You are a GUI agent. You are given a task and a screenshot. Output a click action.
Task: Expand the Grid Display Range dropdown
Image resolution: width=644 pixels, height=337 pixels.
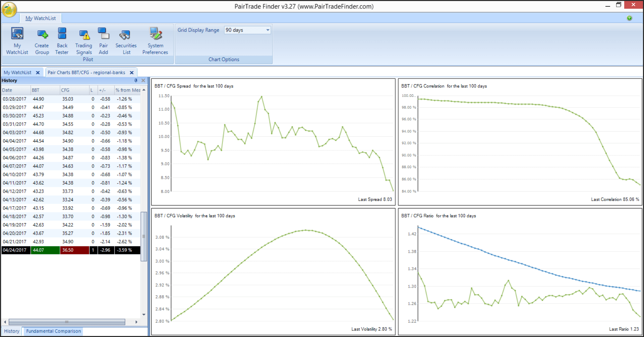click(x=268, y=30)
